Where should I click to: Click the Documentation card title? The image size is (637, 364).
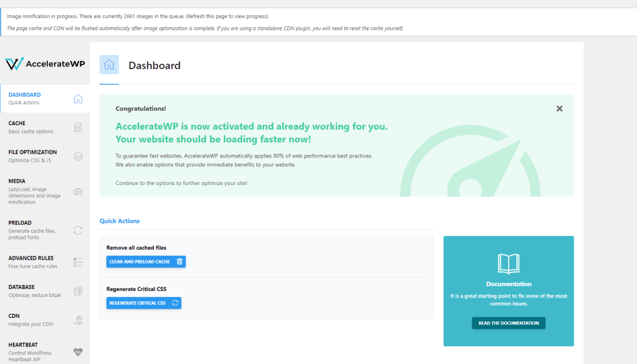509,284
